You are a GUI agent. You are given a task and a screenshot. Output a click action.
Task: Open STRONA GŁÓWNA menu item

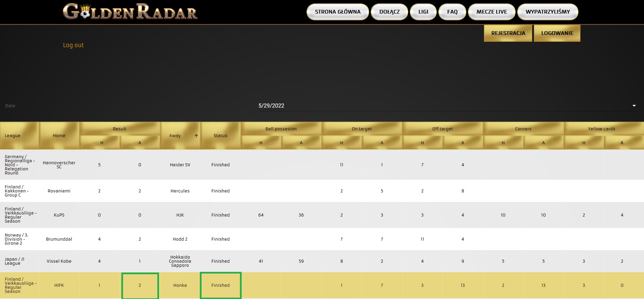click(x=337, y=12)
